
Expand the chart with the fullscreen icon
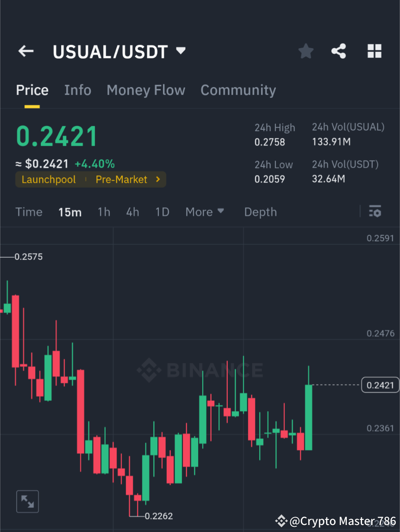(x=27, y=501)
